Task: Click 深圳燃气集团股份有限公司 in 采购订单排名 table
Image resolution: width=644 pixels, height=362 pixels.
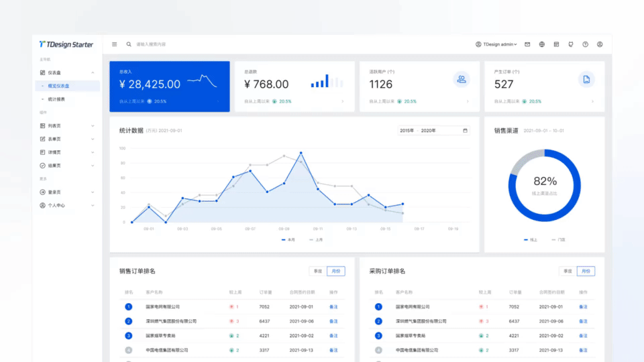Action: pos(421,321)
